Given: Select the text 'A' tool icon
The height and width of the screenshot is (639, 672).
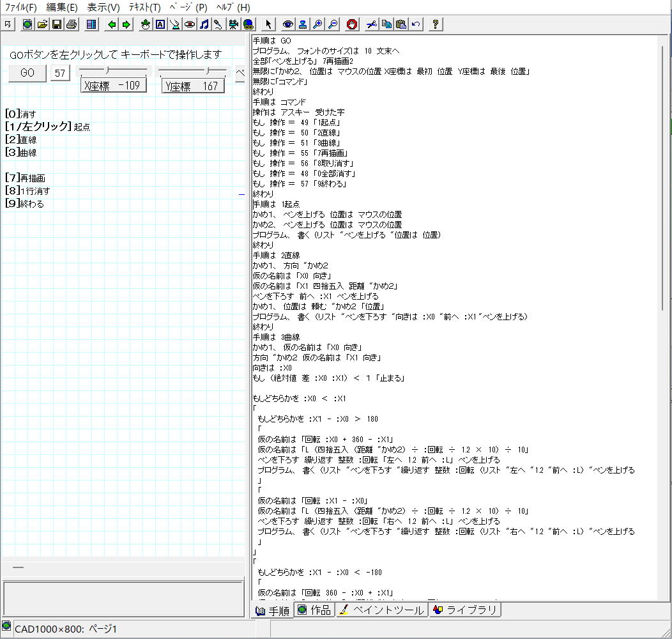Looking at the screenshot, I should point(160,24).
